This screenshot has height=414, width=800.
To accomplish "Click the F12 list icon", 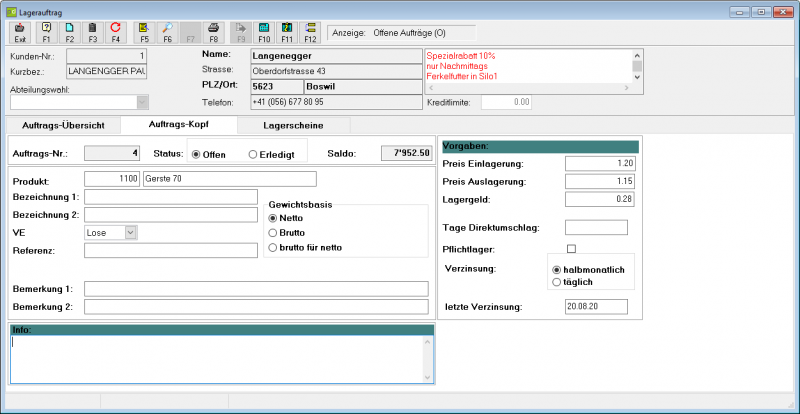I will pyautogui.click(x=310, y=32).
